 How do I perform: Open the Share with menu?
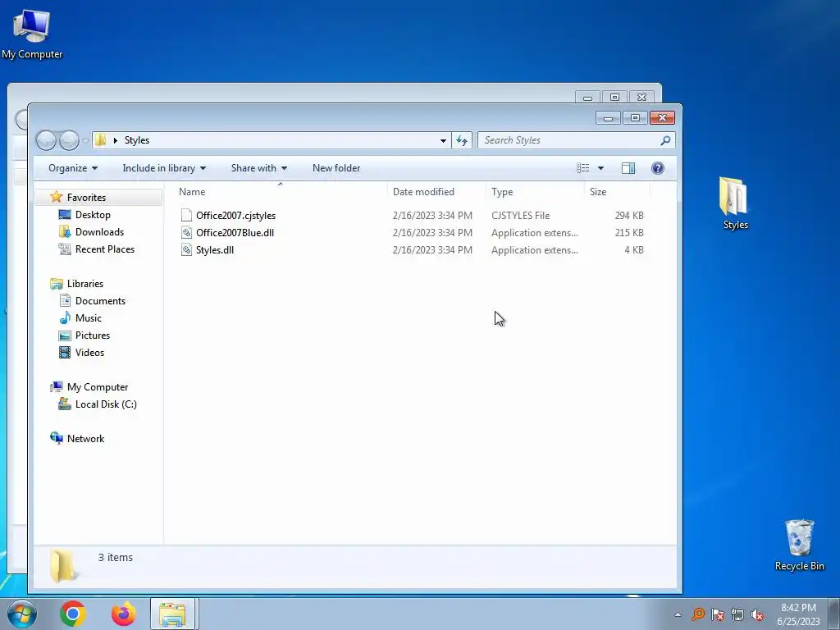258,168
